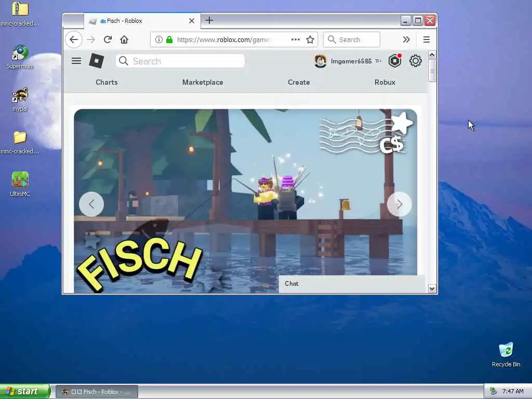Click page scrollbar down arrow
532x399 pixels.
432,289
